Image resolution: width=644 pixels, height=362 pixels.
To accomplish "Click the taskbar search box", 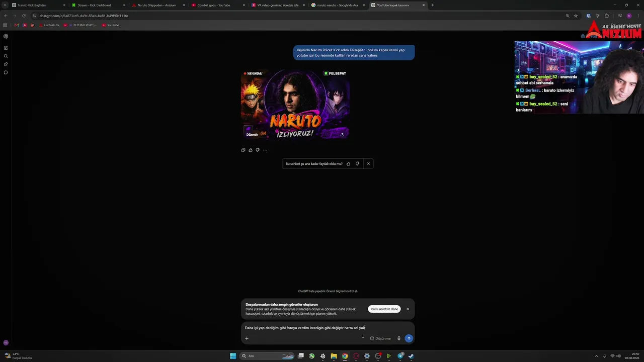I will tap(267, 356).
